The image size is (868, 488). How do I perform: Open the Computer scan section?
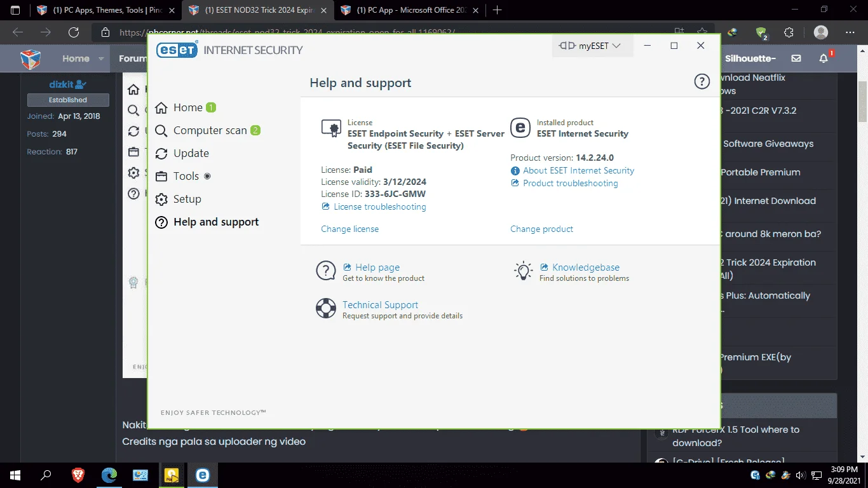click(210, 130)
